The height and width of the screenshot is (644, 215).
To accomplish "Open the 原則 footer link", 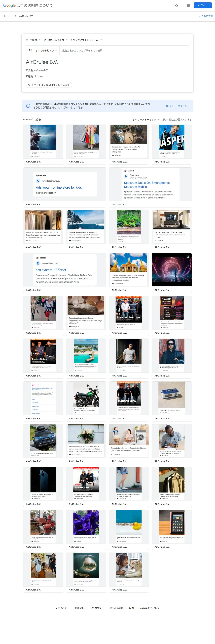I will pyautogui.click(x=131, y=608).
